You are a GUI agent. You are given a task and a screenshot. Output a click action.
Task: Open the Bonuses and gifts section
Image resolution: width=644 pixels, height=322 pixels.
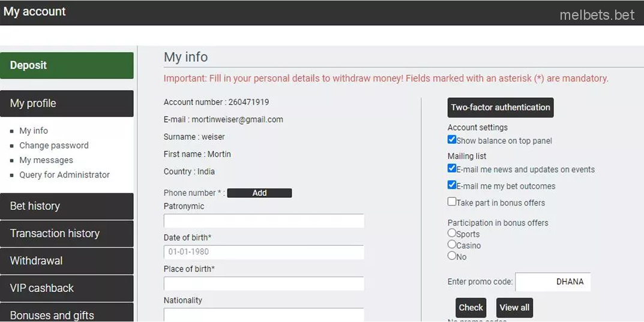click(x=67, y=314)
